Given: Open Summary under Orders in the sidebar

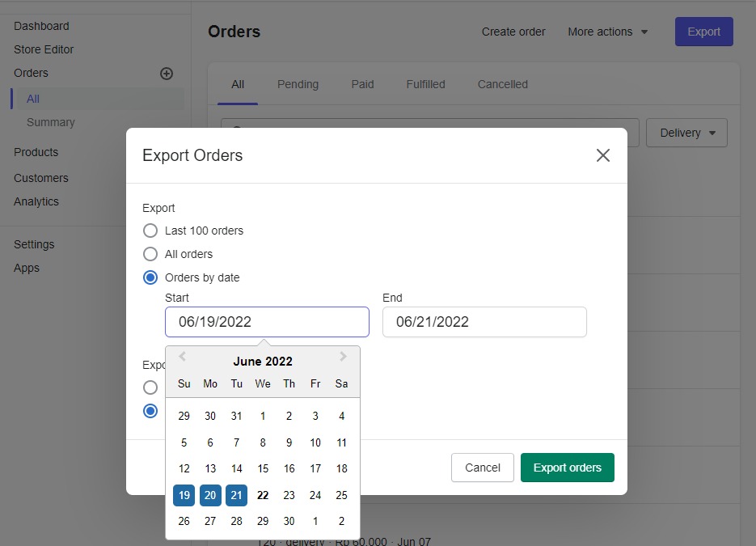Looking at the screenshot, I should click(51, 122).
